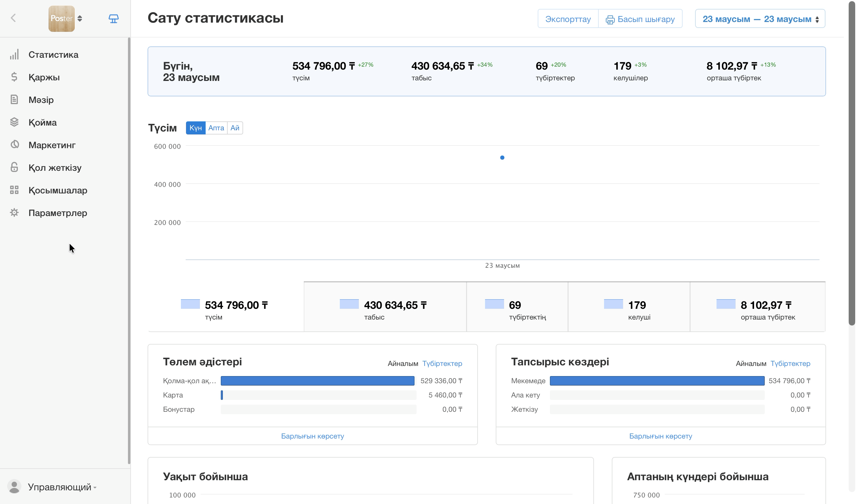The width and height of the screenshot is (857, 504).
Task: Click Барлығын көрсету under Төлем әдістері
Action: (x=313, y=436)
